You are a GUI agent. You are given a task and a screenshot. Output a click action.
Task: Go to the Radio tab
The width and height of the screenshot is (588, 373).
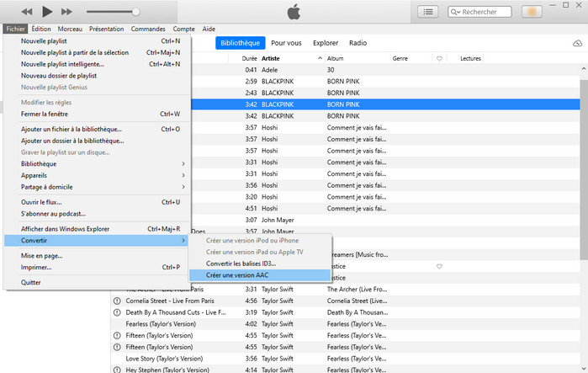358,42
